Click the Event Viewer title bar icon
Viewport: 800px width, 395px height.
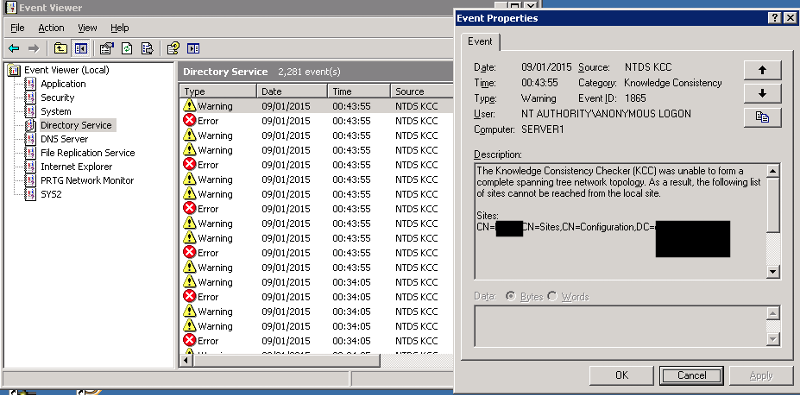(11, 7)
